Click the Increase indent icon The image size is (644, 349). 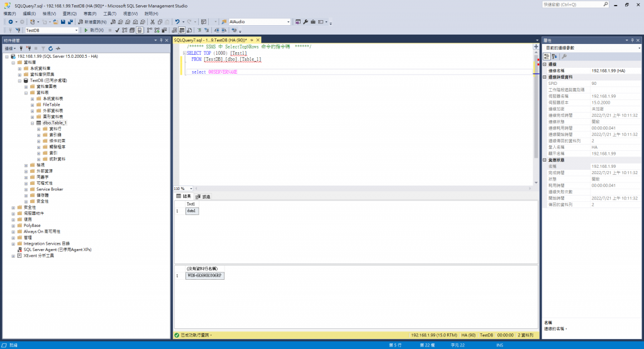224,30
